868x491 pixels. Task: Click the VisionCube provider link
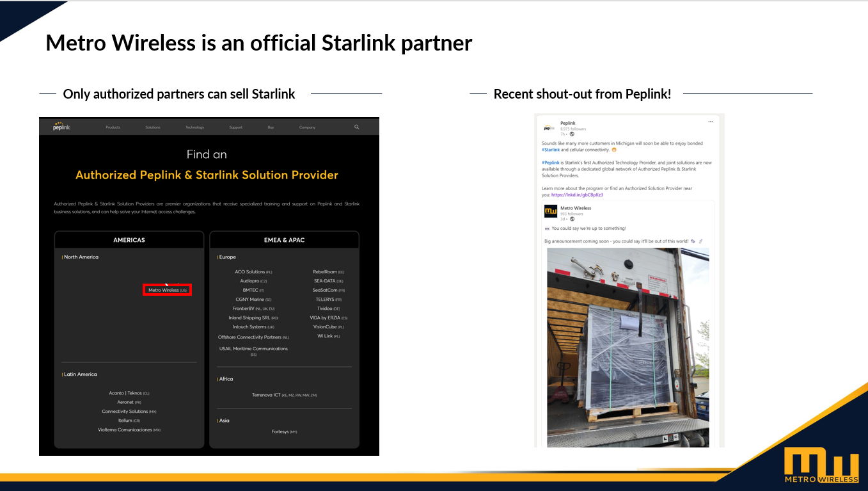[x=329, y=326]
